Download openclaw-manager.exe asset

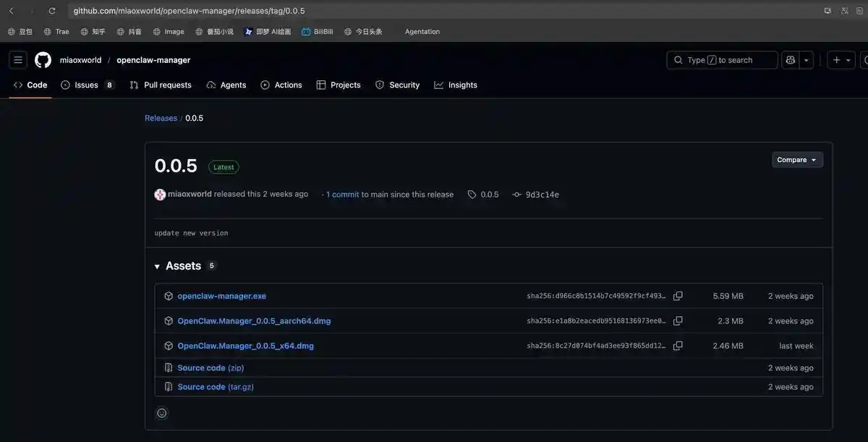click(221, 296)
